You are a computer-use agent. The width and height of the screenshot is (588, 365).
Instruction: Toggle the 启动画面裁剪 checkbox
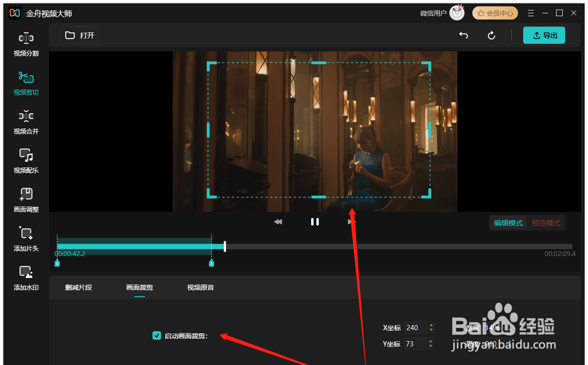coord(157,335)
